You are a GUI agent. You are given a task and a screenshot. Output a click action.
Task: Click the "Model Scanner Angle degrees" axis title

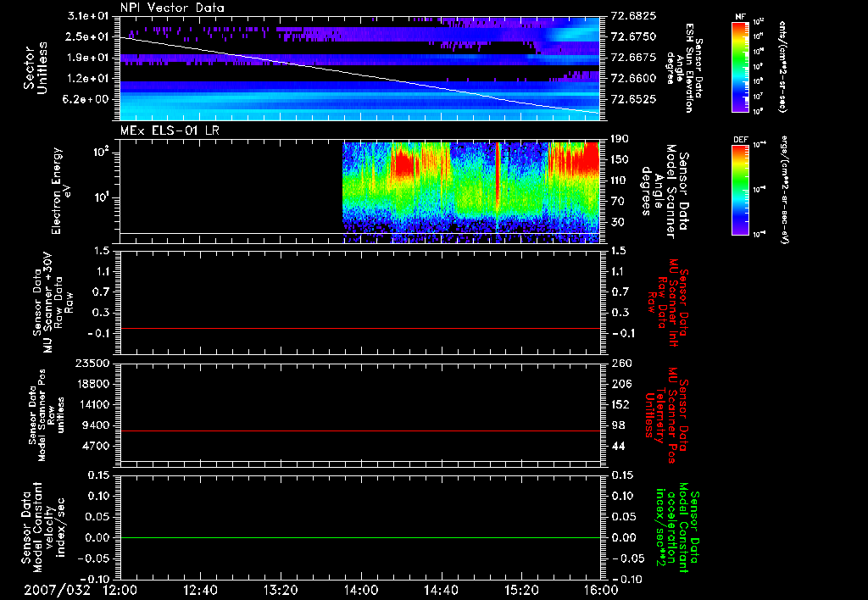click(665, 192)
